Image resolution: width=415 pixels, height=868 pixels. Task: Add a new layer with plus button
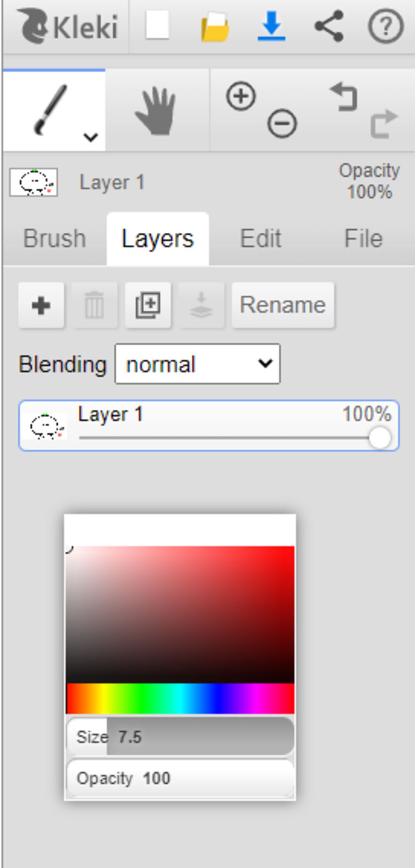41,305
